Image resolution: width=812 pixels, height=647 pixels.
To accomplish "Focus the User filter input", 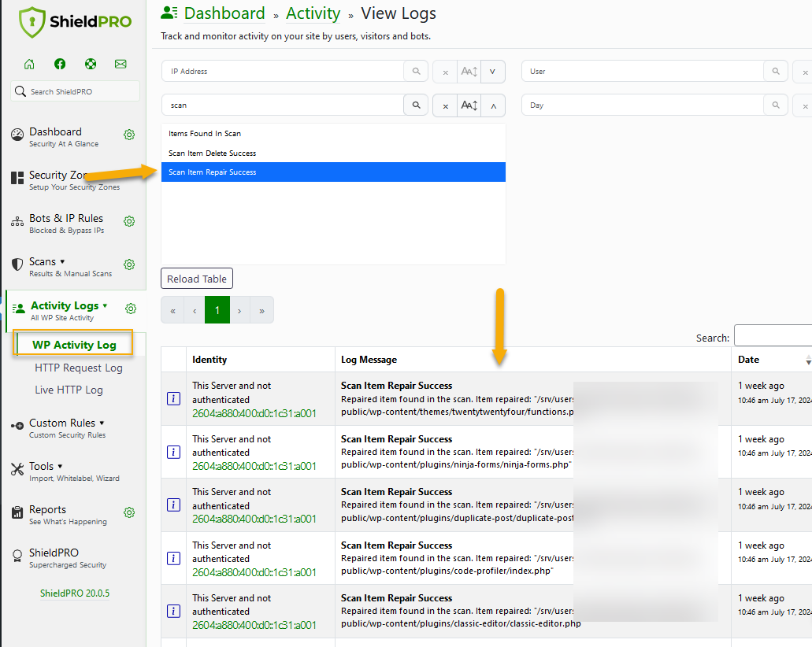I will [x=643, y=72].
